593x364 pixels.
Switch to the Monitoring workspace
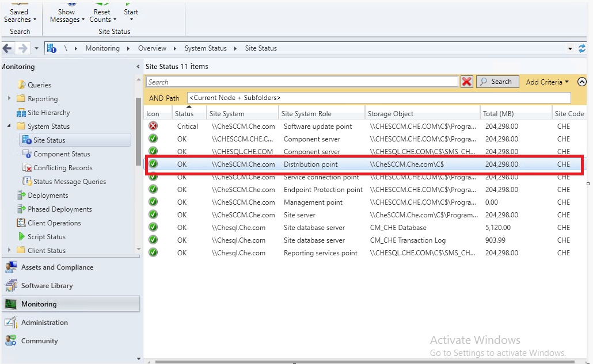click(x=71, y=304)
